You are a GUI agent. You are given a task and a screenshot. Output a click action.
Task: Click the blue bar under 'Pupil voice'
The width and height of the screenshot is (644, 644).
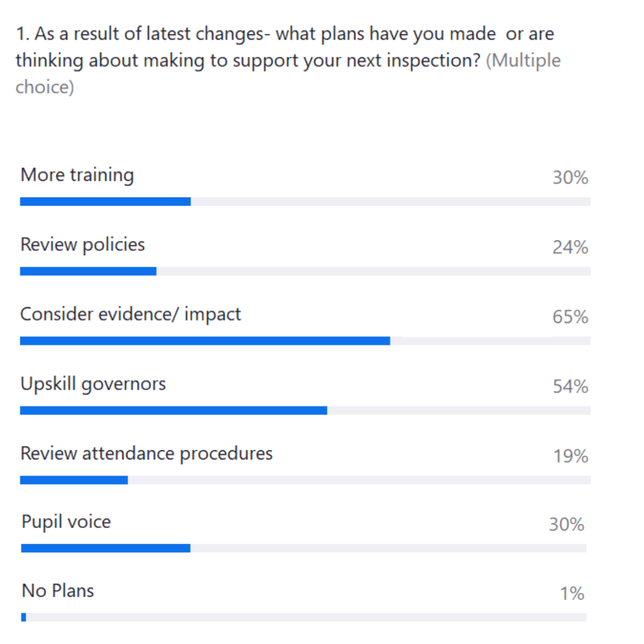[106, 548]
